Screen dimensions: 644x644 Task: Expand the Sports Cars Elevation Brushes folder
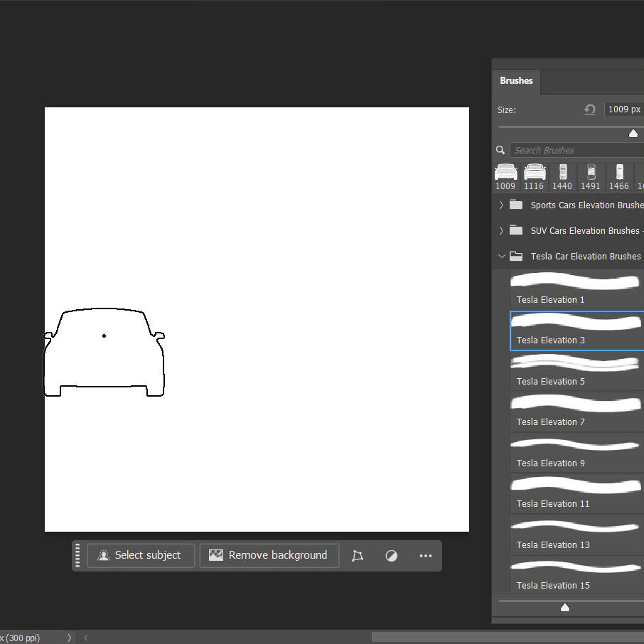pos(502,205)
